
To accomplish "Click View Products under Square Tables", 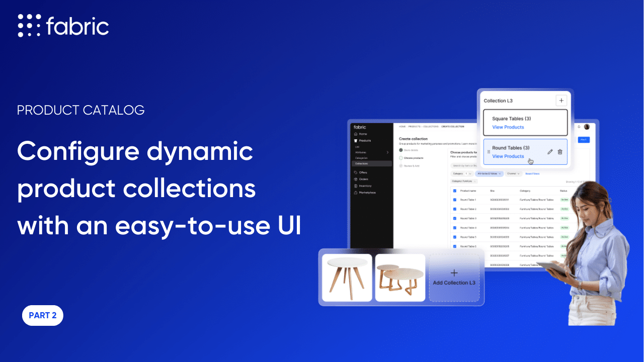I will click(x=508, y=127).
